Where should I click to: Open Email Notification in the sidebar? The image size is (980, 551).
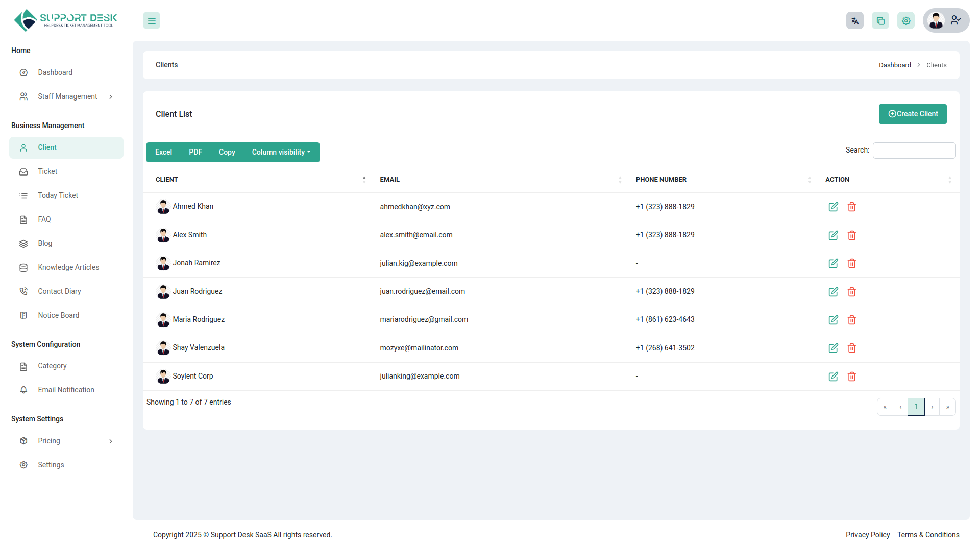(x=66, y=389)
